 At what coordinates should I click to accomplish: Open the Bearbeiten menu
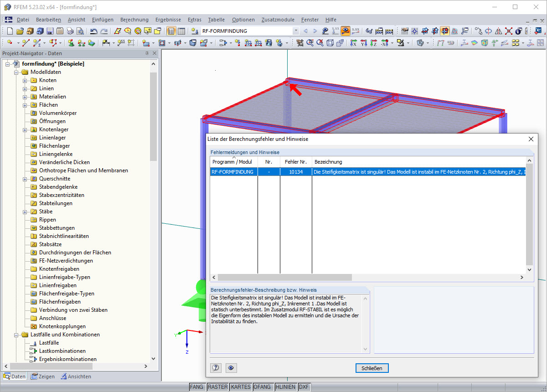(x=49, y=20)
